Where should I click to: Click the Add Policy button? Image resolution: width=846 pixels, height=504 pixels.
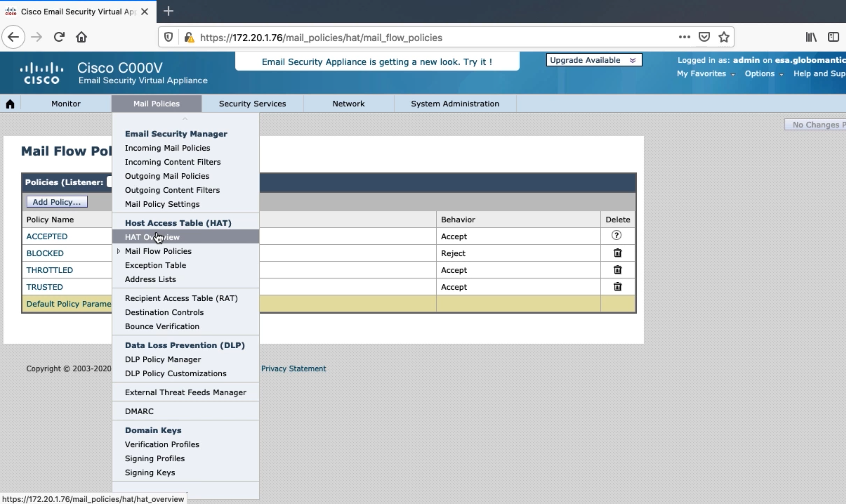click(57, 202)
